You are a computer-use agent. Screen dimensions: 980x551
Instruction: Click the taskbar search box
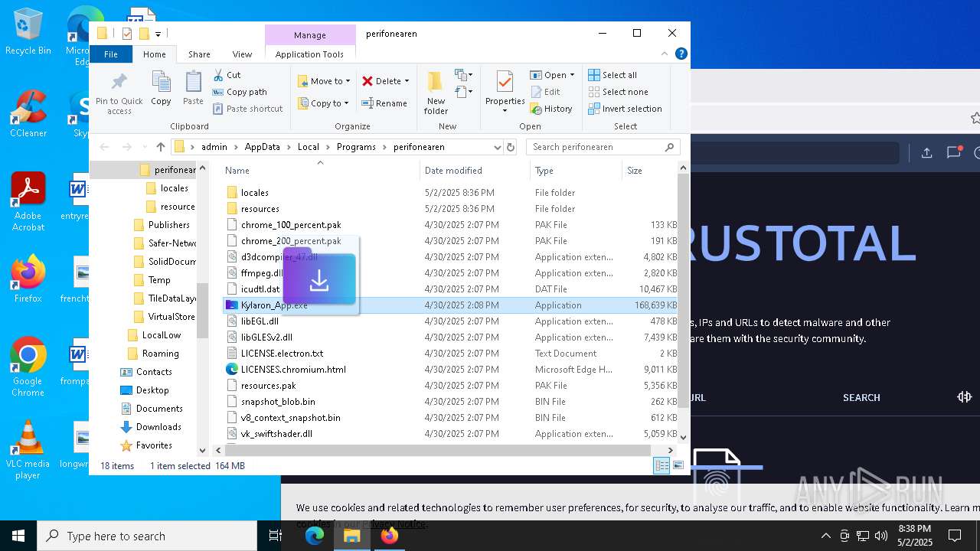coord(147,536)
